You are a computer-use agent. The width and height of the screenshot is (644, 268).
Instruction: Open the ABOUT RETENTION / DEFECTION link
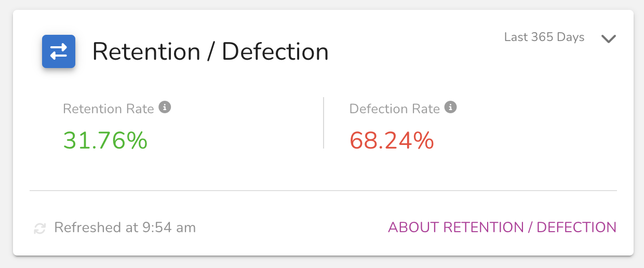(x=502, y=227)
